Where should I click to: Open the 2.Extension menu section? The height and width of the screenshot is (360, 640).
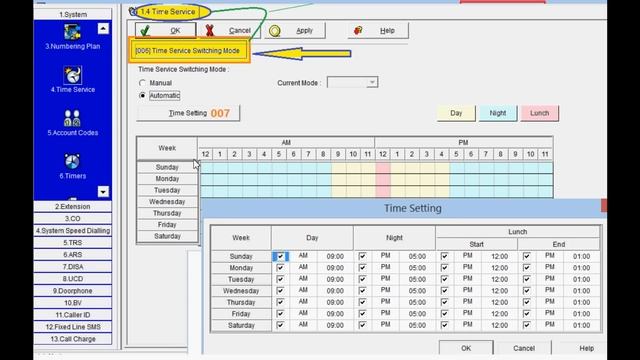pos(73,207)
